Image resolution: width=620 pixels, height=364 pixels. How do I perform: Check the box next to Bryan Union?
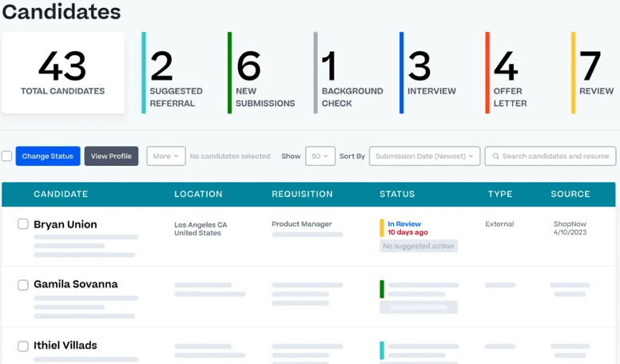tap(23, 224)
